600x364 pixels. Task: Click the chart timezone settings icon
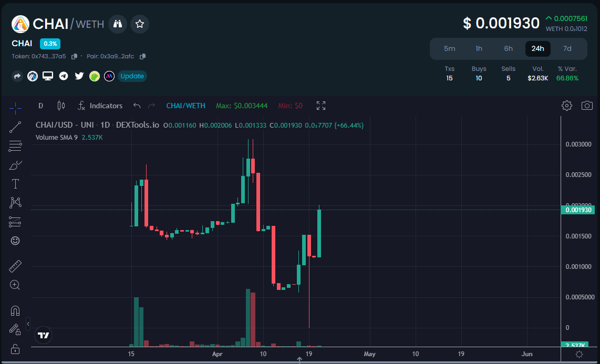(x=580, y=354)
